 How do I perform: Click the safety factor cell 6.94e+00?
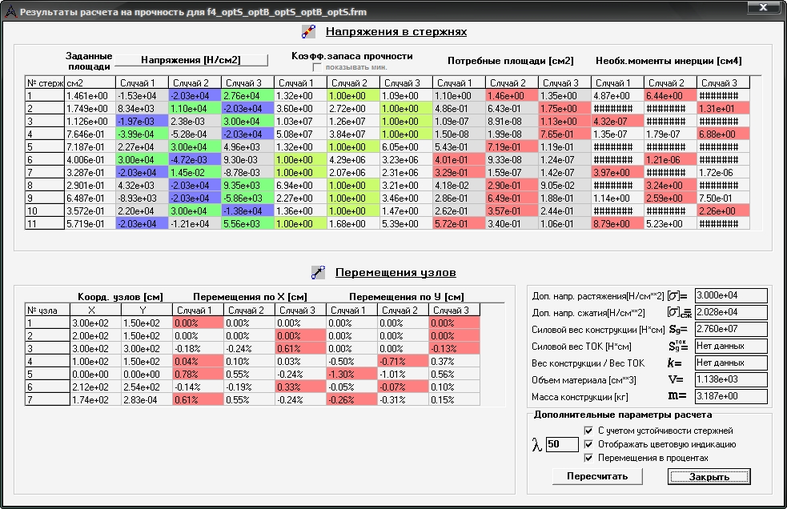pyautogui.click(x=300, y=185)
